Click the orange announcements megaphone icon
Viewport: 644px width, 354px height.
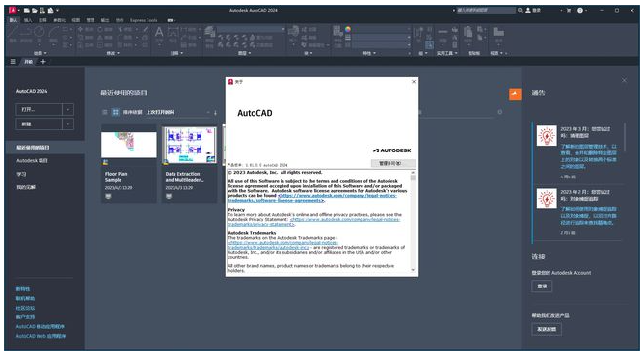tap(515, 95)
